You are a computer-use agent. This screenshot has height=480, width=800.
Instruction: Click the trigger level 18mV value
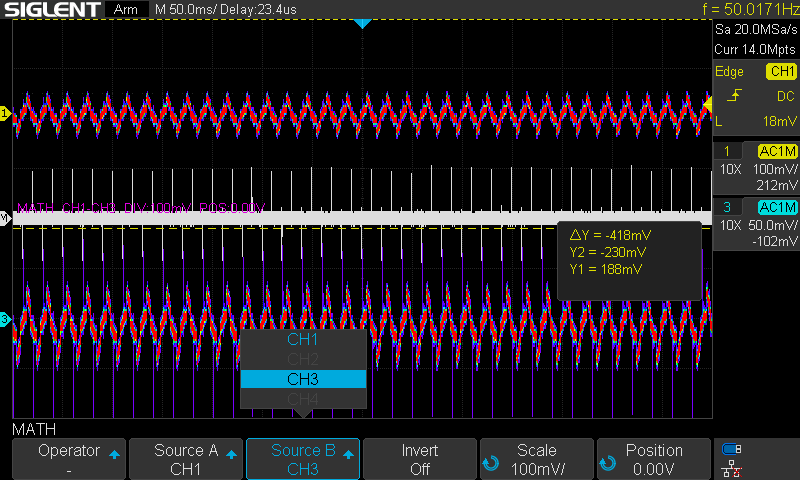780,121
